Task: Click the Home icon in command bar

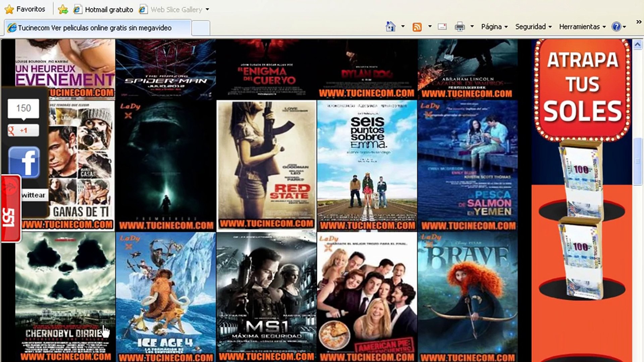Action: (x=390, y=26)
